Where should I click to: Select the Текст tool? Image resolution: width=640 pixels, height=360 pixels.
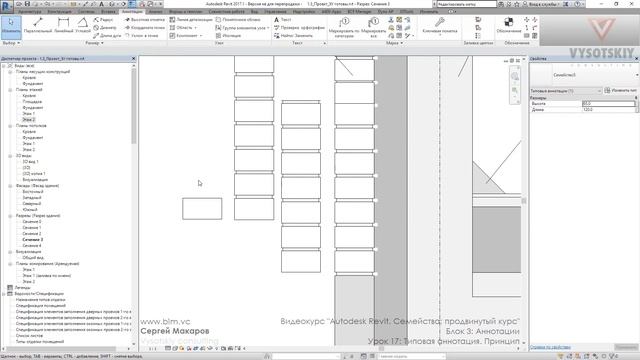click(x=282, y=20)
